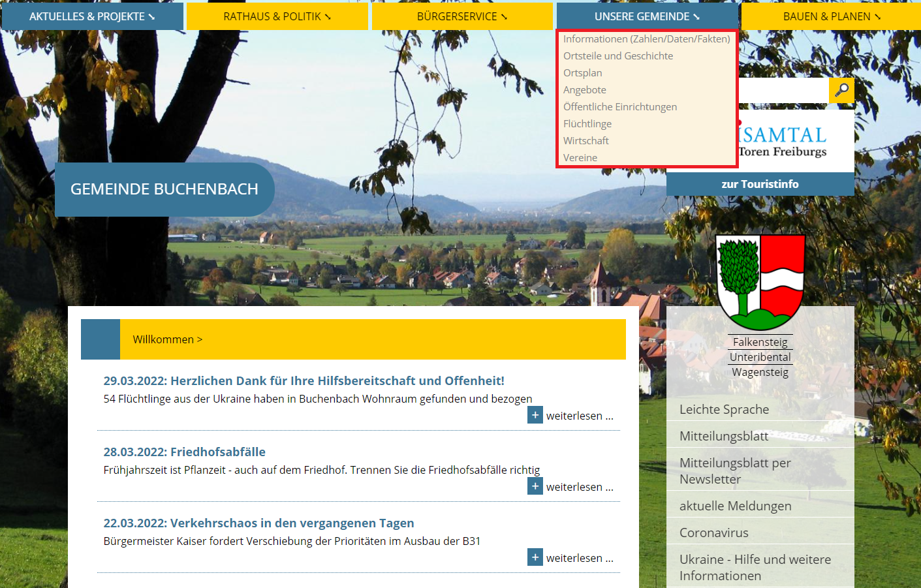The height and width of the screenshot is (588, 921).
Task: Select Ortsplan from the open menu
Action: click(x=583, y=73)
